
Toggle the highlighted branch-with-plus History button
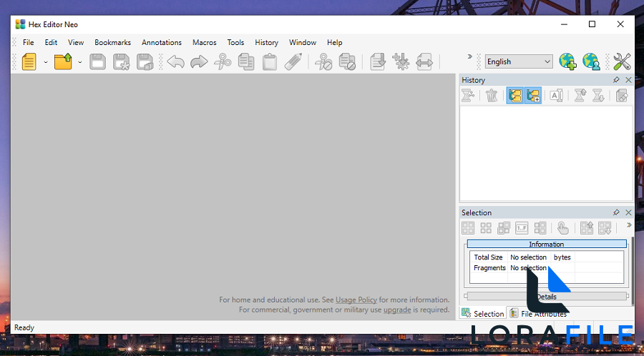click(x=533, y=96)
